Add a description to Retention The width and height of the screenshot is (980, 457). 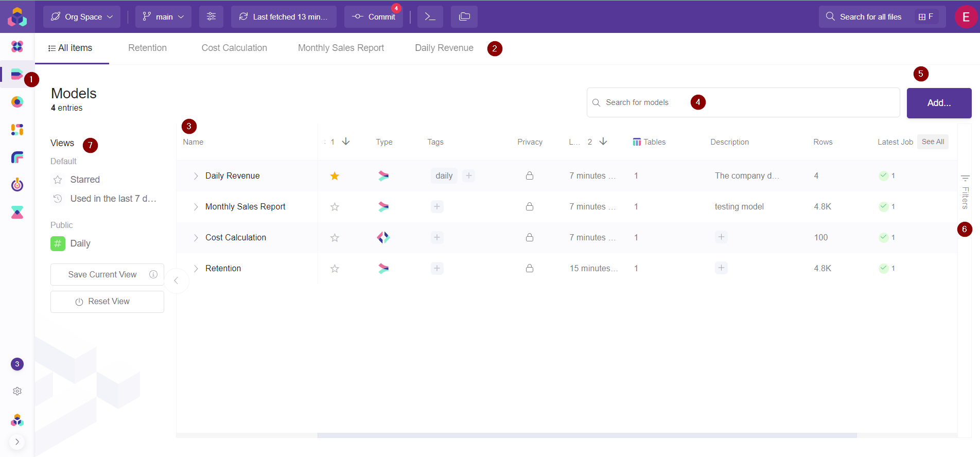coord(721,268)
